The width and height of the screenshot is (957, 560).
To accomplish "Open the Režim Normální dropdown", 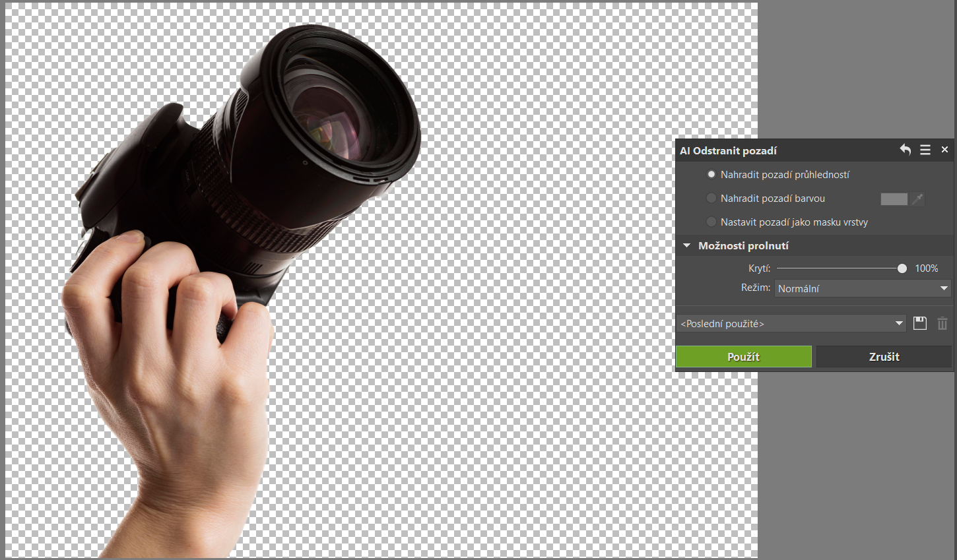I will [863, 288].
